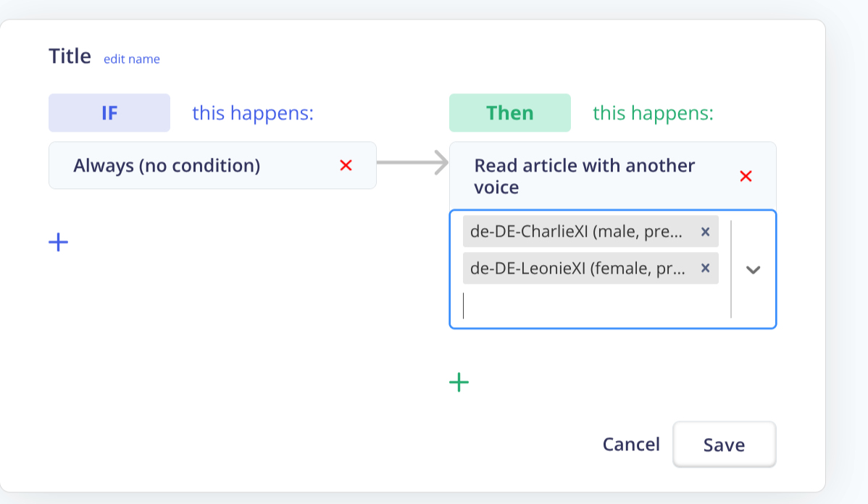The width and height of the screenshot is (868, 504).
Task: Remove the Always (no condition) rule
Action: coord(346,166)
